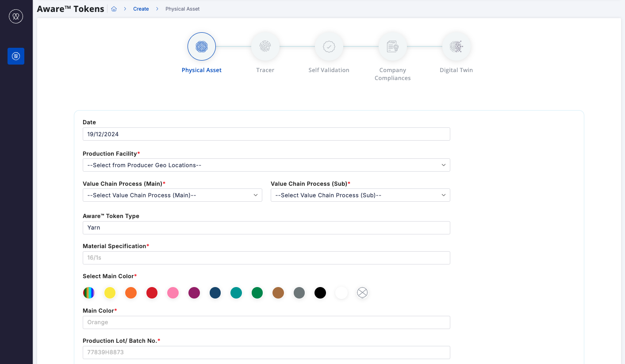Choose the no-color crossed circle swatch
The width and height of the screenshot is (625, 364).
(x=362, y=293)
